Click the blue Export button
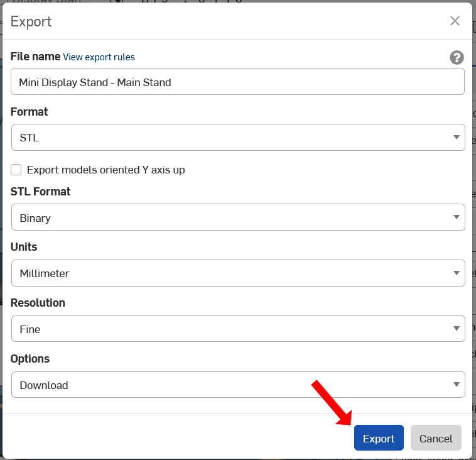The width and height of the screenshot is (476, 460). pos(379,438)
